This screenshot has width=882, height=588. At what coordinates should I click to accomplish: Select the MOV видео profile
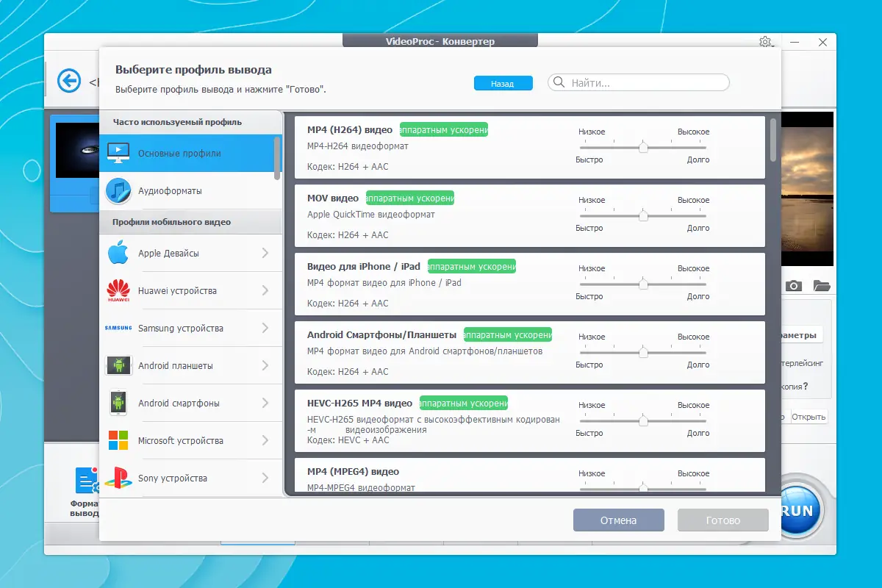point(530,216)
